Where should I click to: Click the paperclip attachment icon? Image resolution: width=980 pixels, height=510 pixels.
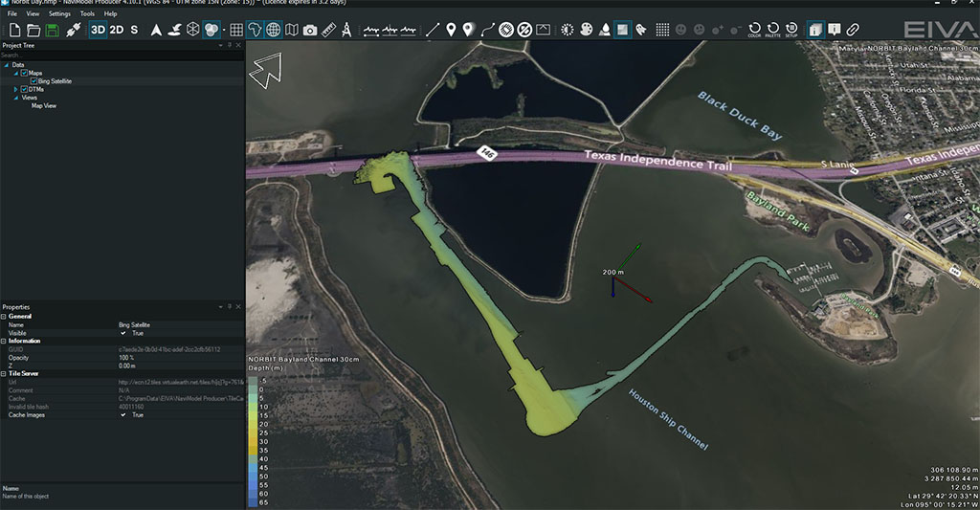click(x=854, y=31)
